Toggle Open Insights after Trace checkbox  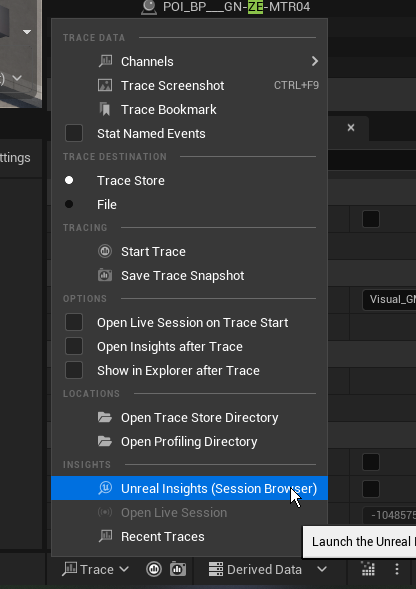point(74,346)
